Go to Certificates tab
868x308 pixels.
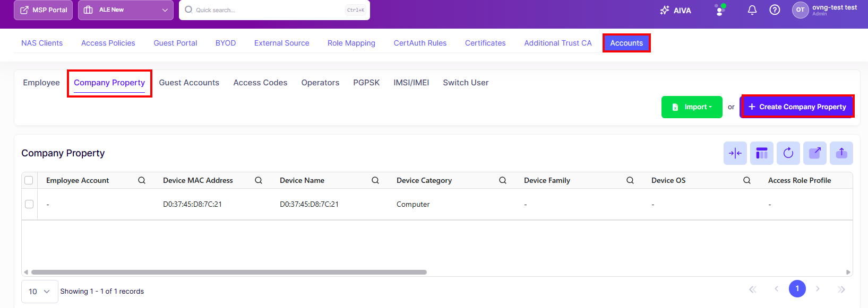[485, 43]
